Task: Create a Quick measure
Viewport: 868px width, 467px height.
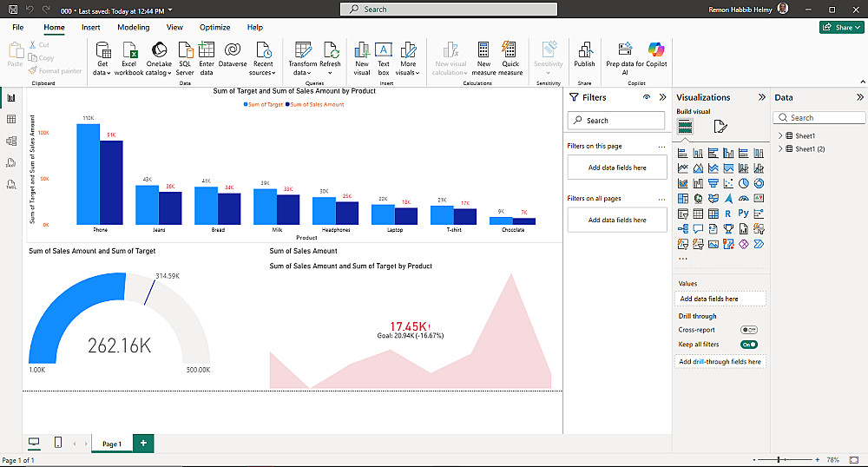Action: tap(510, 59)
